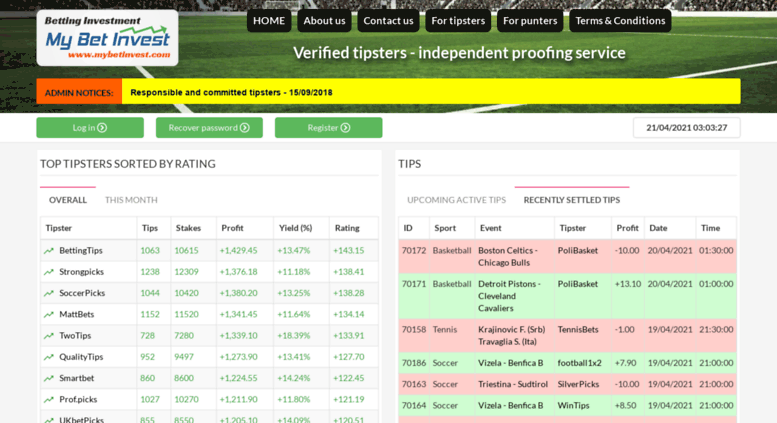Open the HOME menu item
The height and width of the screenshot is (423, 777).
[x=269, y=21]
